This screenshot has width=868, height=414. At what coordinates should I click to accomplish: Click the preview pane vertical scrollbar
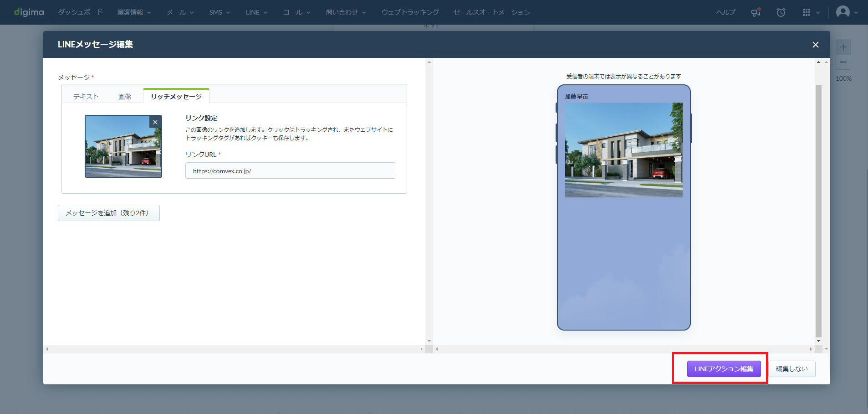click(818, 211)
